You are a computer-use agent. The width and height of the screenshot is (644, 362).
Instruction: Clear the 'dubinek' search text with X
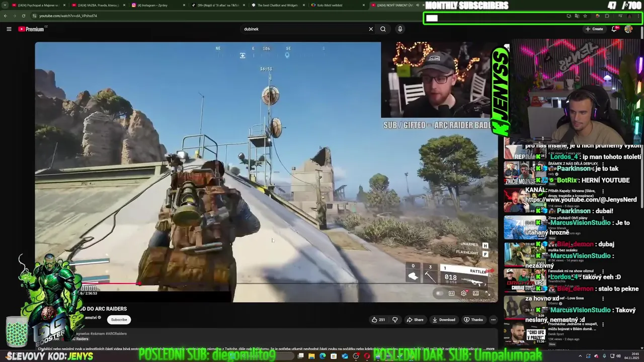371,29
